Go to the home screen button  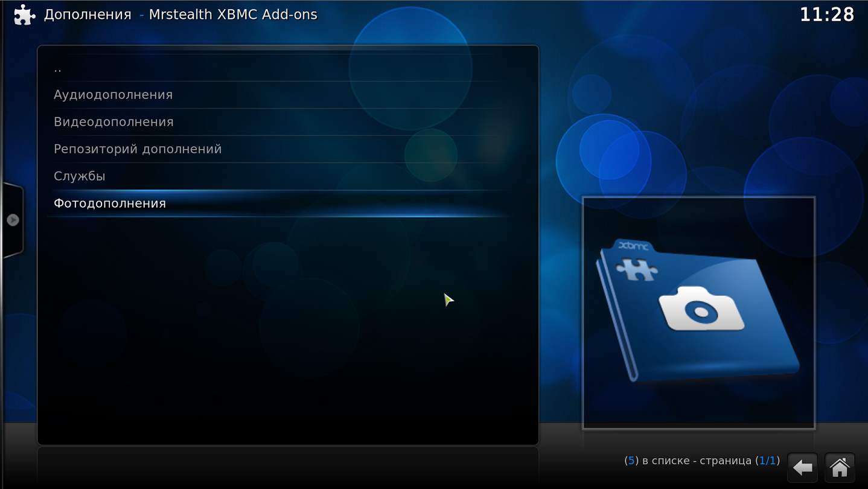840,467
